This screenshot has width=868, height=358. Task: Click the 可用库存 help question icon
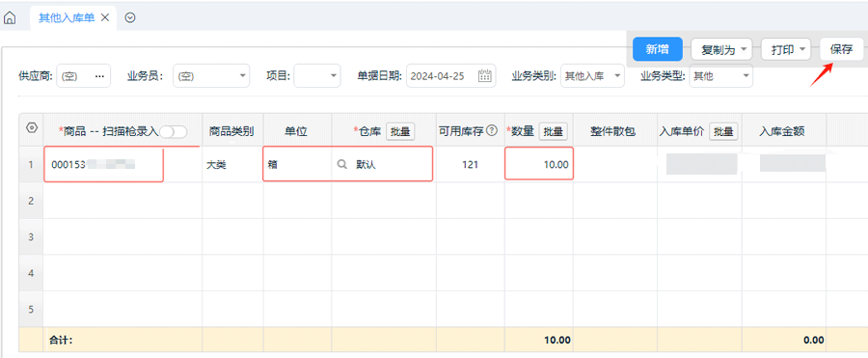(x=492, y=131)
